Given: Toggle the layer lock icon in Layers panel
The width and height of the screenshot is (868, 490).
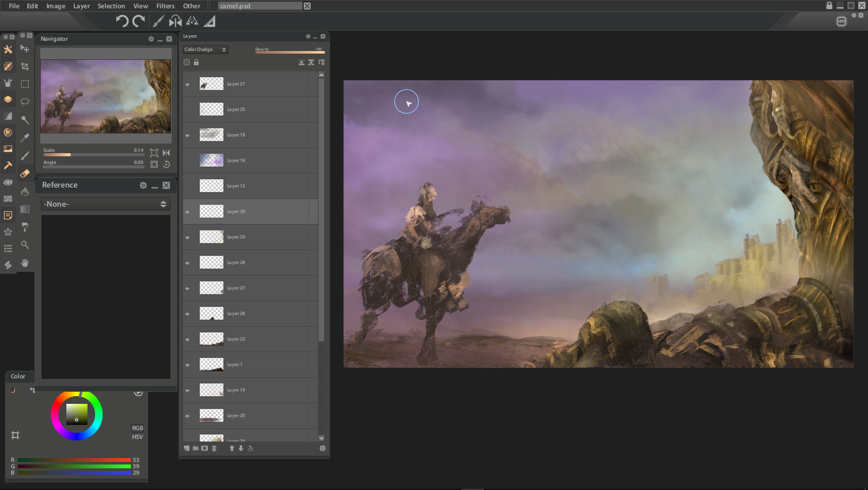Looking at the screenshot, I should click(196, 63).
